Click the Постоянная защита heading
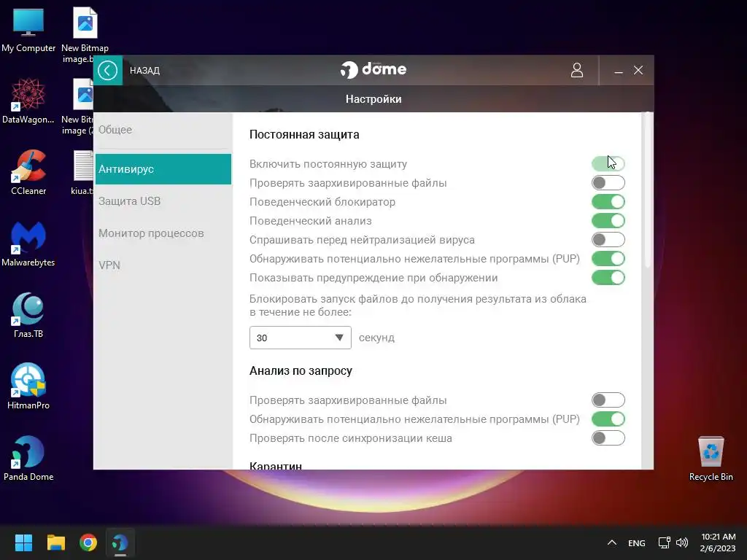 click(x=304, y=135)
